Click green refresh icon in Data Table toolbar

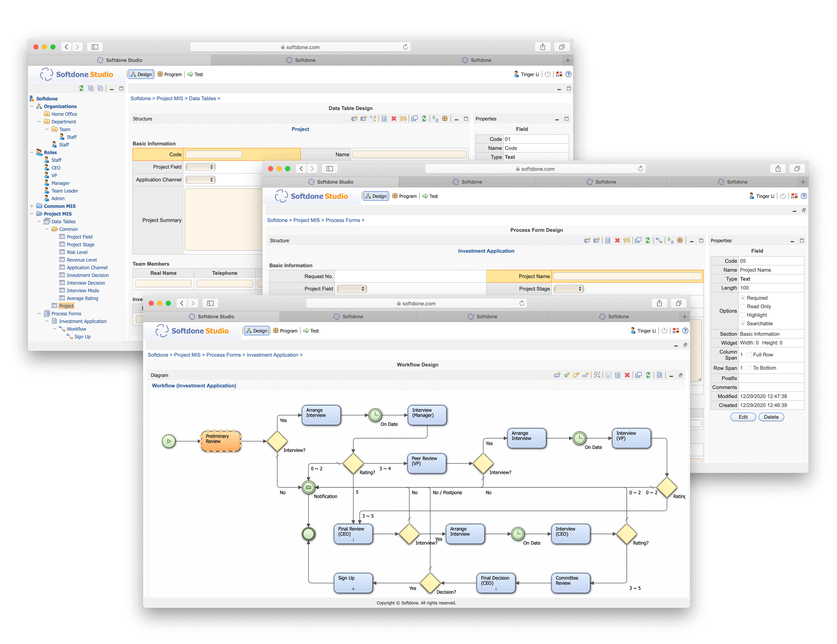click(424, 119)
